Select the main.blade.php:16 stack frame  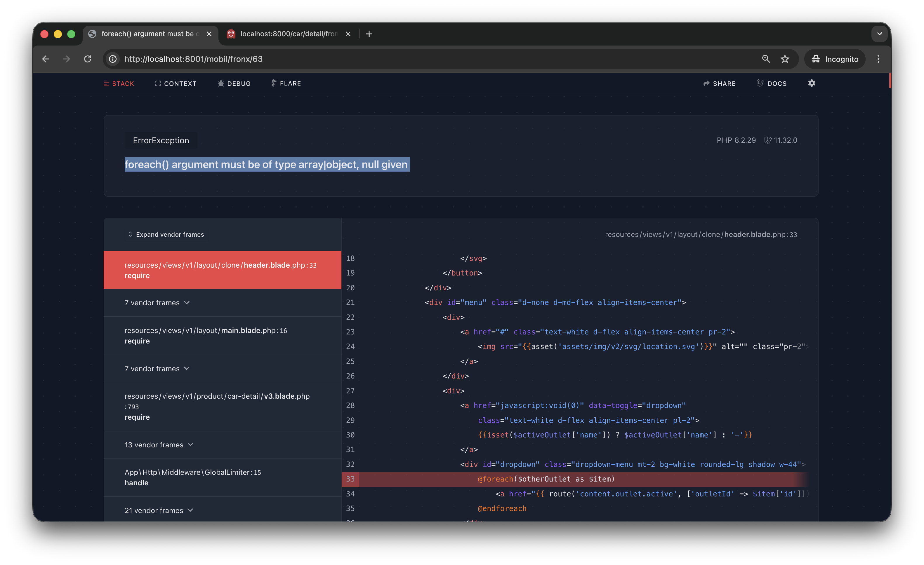click(x=222, y=335)
